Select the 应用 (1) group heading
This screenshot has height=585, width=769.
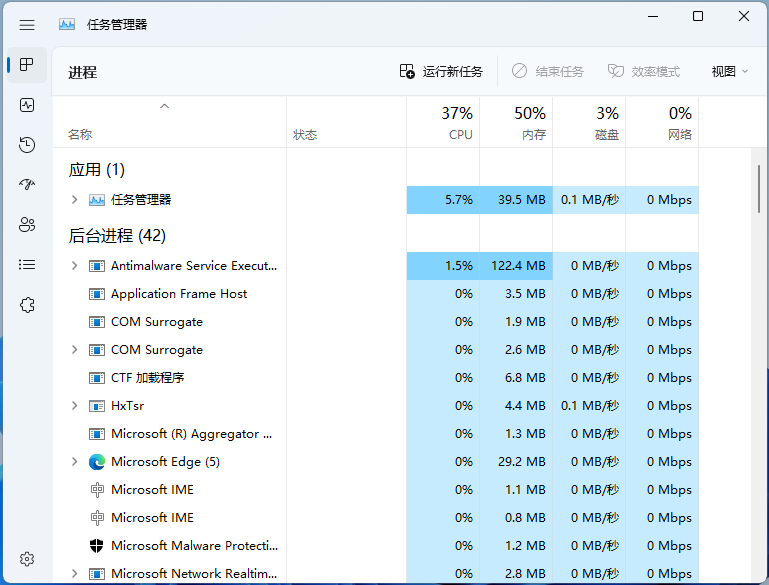point(97,170)
